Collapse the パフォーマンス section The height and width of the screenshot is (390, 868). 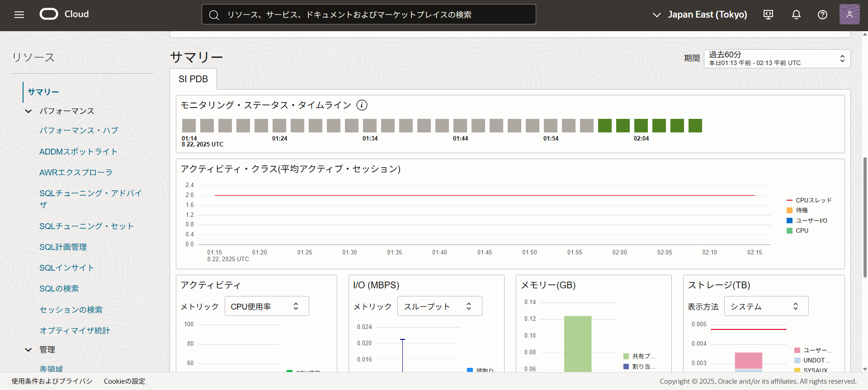28,111
